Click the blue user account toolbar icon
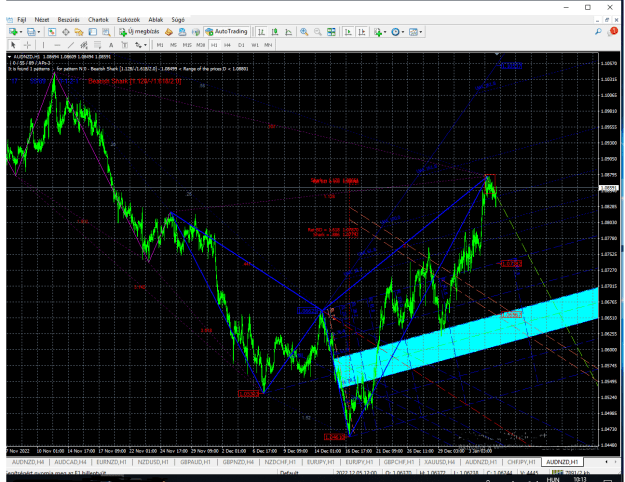Screen dimensions: 625x482 point(182,32)
